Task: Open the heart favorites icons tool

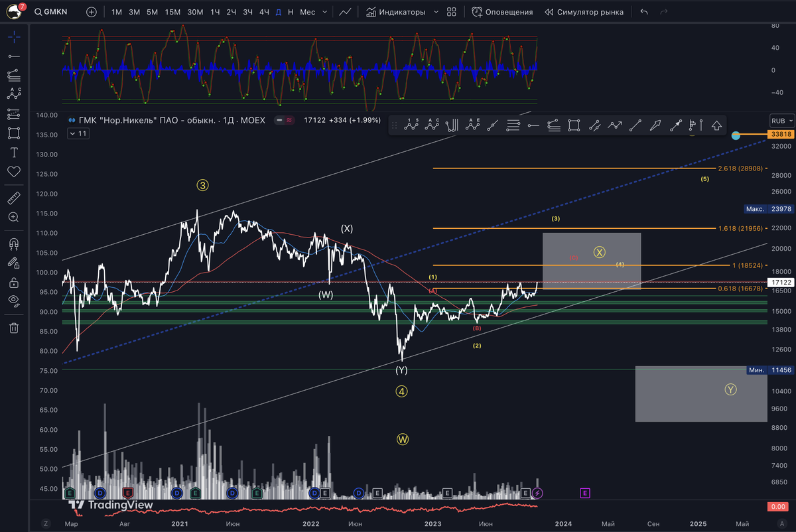Action: (14, 171)
